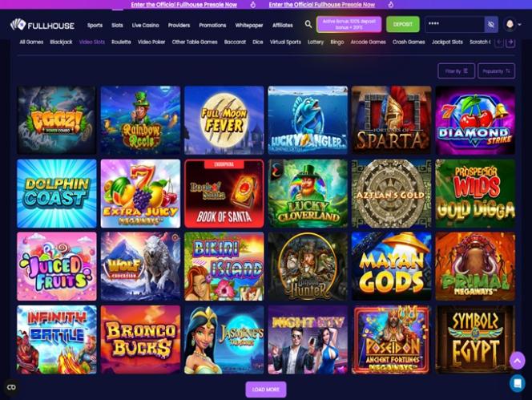532x400 pixels.
Task: Toggle balance visibility eye icon
Action: click(491, 24)
